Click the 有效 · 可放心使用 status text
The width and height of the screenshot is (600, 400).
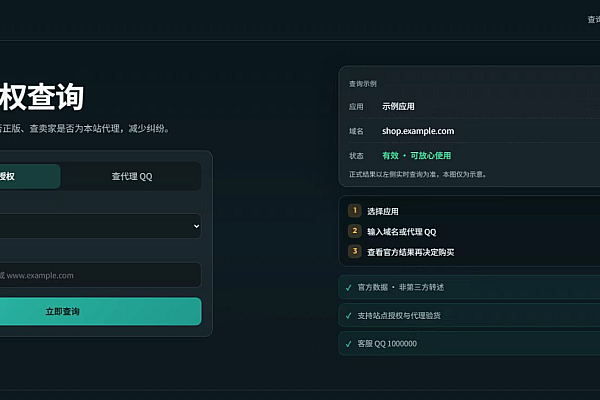(x=417, y=155)
